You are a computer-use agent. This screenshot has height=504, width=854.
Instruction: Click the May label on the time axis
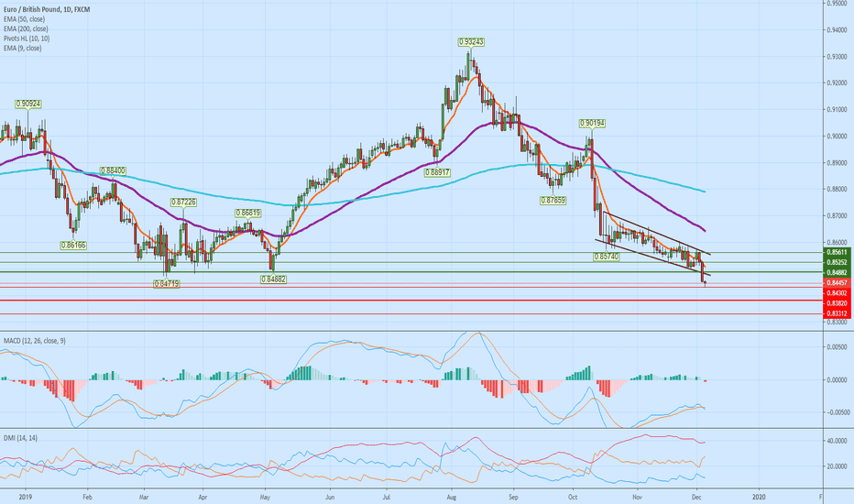point(264,494)
